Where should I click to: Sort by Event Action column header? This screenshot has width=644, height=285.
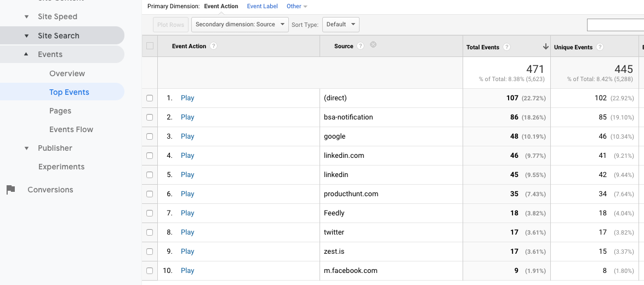click(189, 46)
